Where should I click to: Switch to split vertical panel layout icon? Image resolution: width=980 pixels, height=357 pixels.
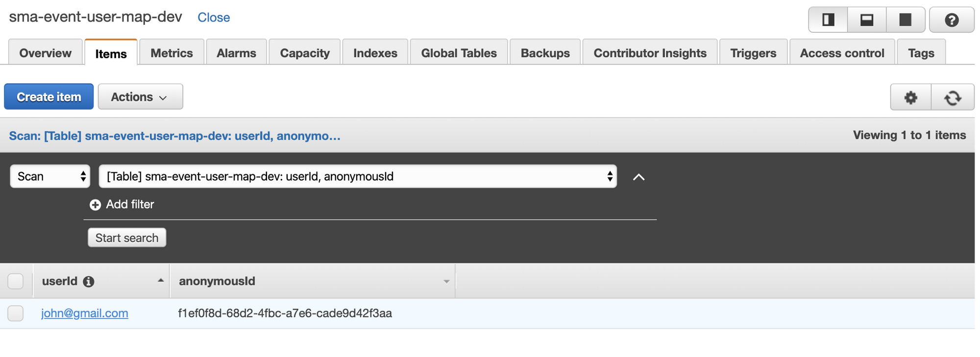pyautogui.click(x=828, y=20)
